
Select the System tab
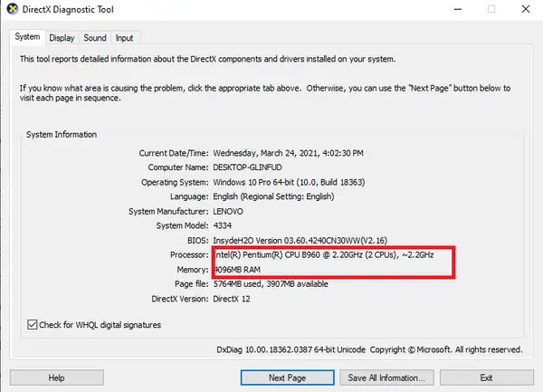pyautogui.click(x=27, y=37)
